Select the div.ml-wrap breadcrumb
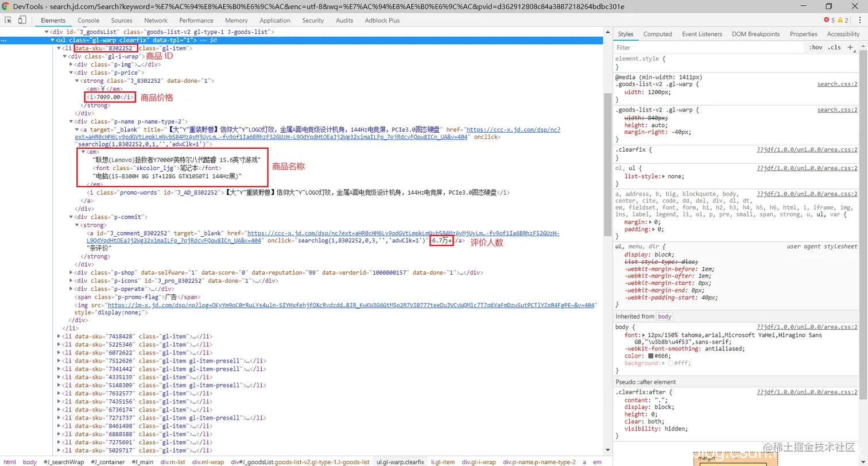Screen dimensions: 868x466 [x=208, y=462]
